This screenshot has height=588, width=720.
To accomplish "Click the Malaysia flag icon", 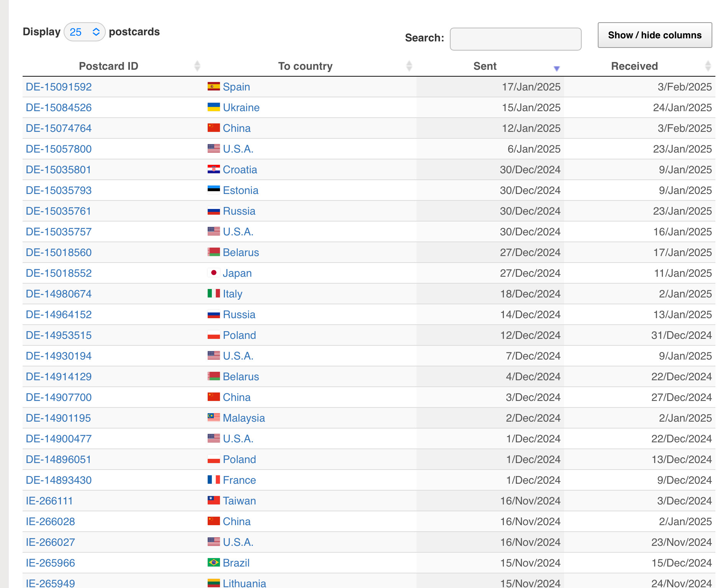I will coord(214,417).
